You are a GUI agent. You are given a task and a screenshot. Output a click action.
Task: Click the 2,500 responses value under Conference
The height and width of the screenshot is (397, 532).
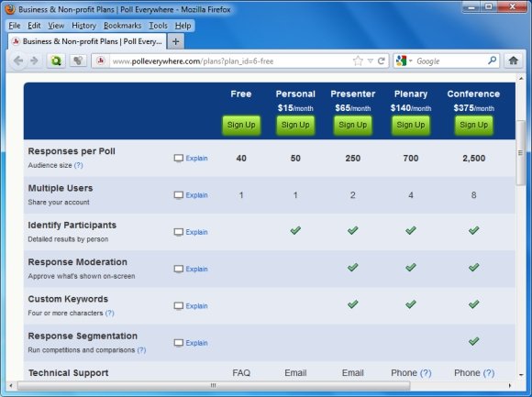coord(473,159)
